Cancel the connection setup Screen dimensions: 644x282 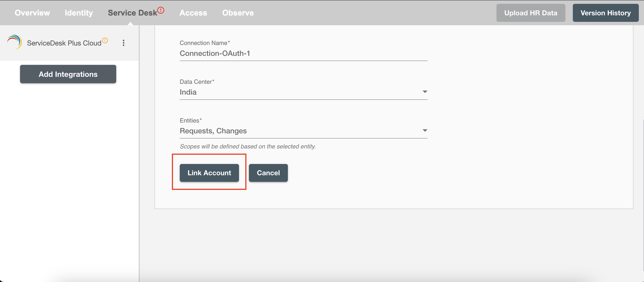(x=268, y=173)
